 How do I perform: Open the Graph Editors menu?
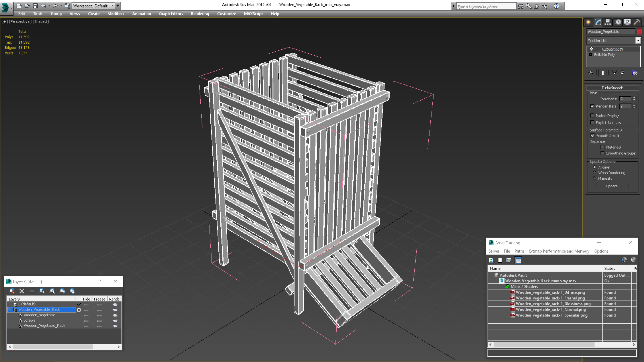tap(171, 14)
